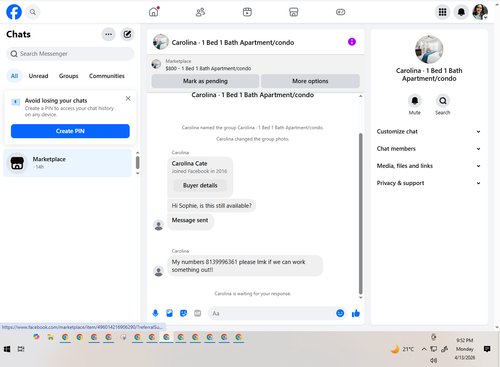Attach a file with the image icon
The height and width of the screenshot is (367, 500).
[169, 313]
